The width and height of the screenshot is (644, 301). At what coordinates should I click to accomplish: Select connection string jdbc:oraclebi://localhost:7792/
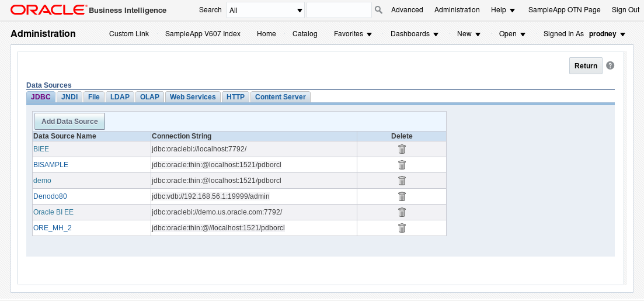199,149
